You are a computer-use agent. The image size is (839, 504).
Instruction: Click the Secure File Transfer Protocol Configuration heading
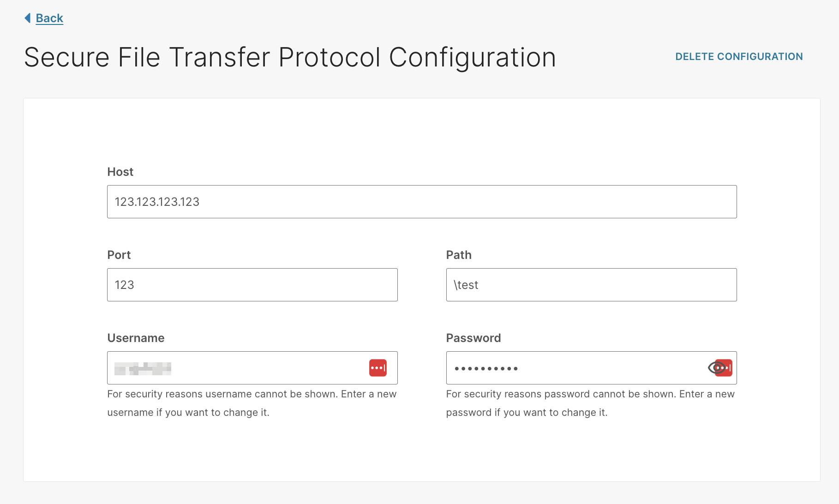[290, 57]
